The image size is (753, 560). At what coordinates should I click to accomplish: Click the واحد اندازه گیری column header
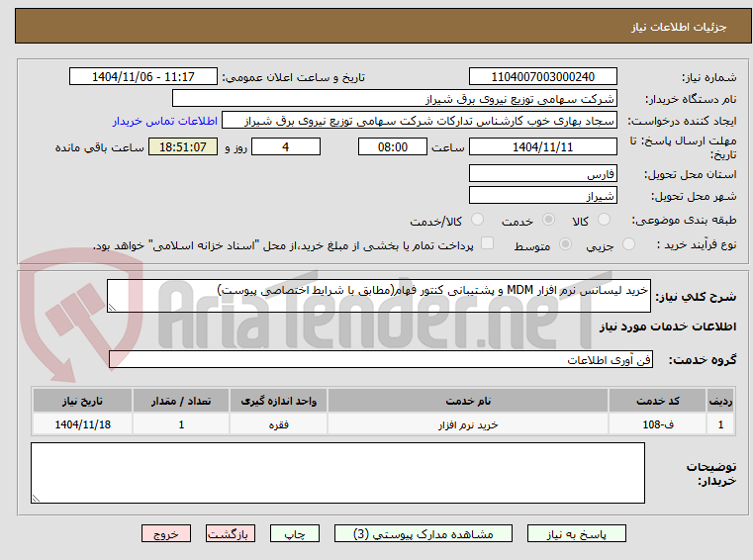(278, 401)
